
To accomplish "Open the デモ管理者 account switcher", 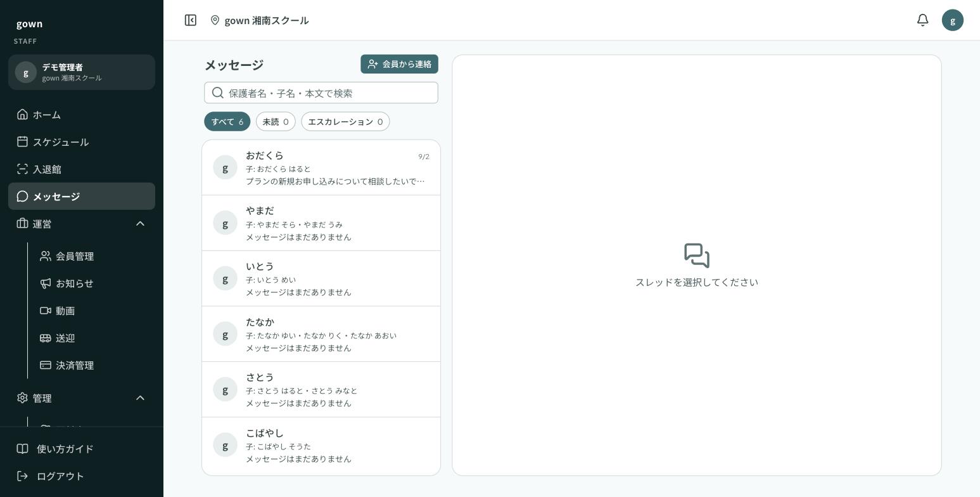I will [82, 72].
